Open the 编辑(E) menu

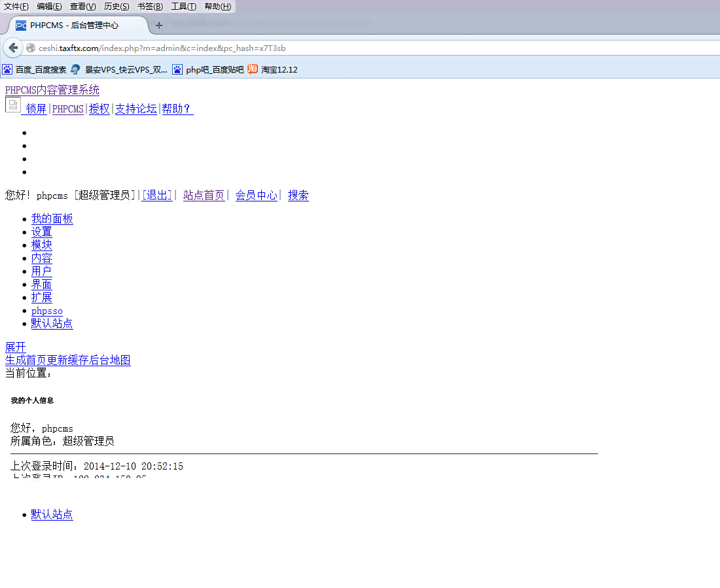49,7
